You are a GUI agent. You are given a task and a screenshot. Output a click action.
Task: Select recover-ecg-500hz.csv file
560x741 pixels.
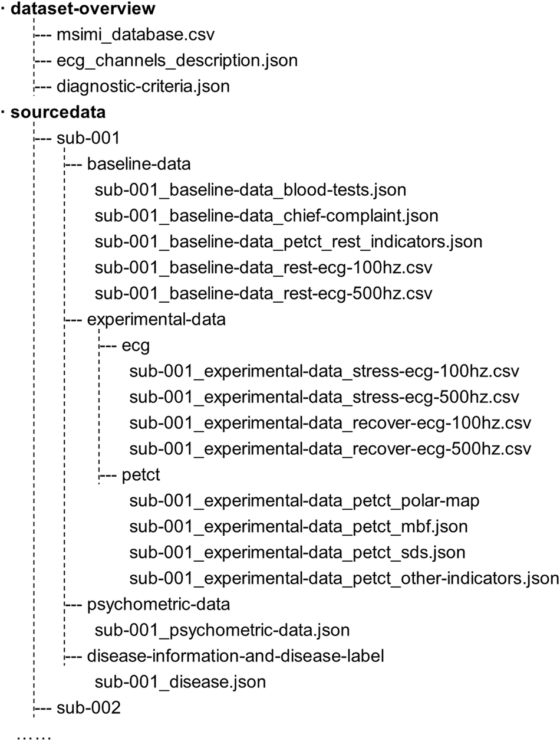pyautogui.click(x=330, y=450)
